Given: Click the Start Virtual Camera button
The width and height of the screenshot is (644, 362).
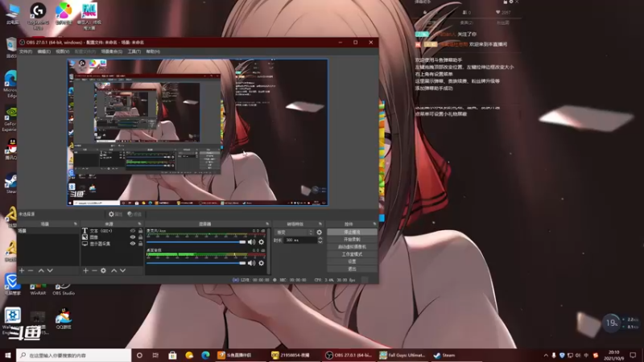Looking at the screenshot, I should 352,247.
